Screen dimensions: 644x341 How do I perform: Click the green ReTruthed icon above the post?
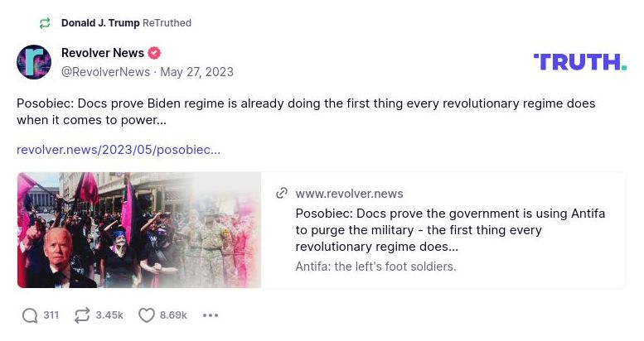pyautogui.click(x=45, y=23)
